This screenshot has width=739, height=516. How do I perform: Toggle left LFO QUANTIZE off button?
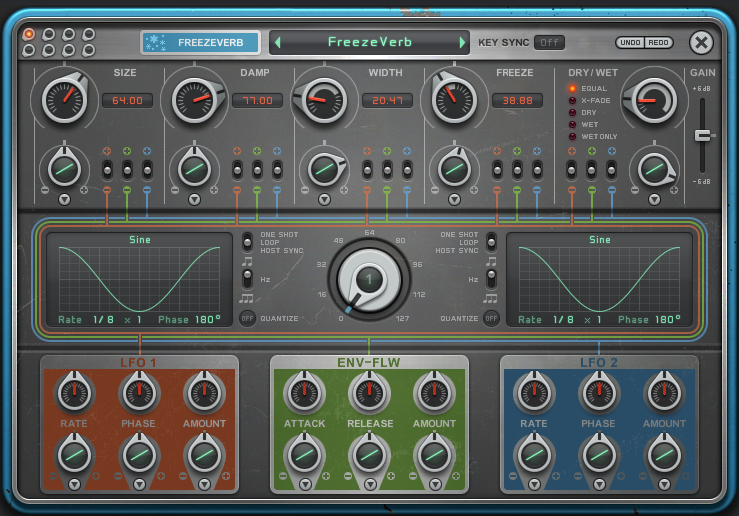click(x=247, y=318)
